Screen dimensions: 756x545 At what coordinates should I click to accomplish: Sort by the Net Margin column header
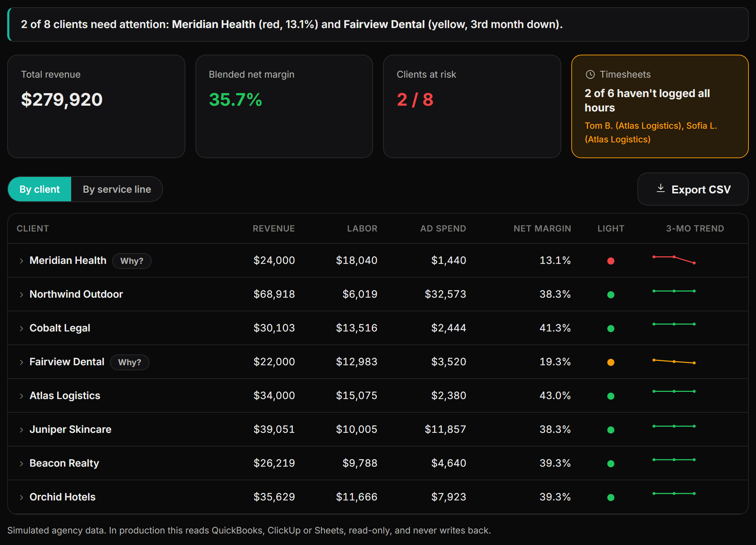point(542,228)
